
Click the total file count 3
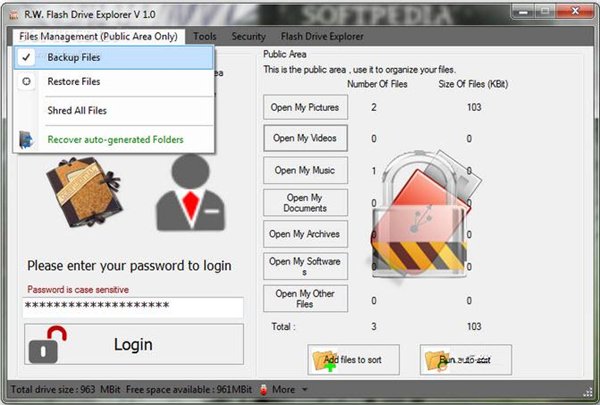click(374, 327)
